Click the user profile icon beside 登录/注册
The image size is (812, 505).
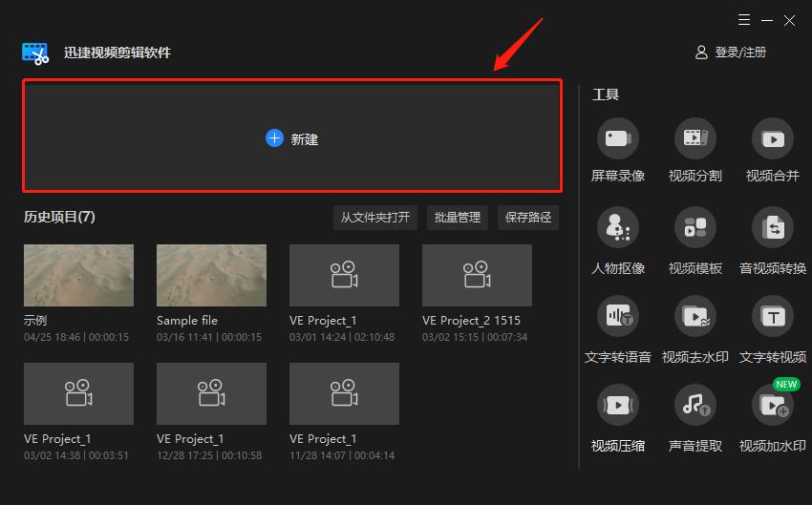[701, 53]
